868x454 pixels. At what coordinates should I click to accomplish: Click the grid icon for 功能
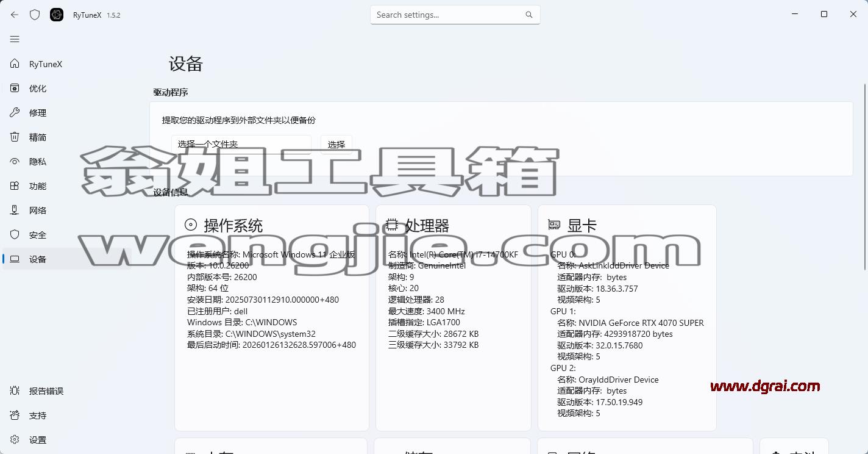15,186
